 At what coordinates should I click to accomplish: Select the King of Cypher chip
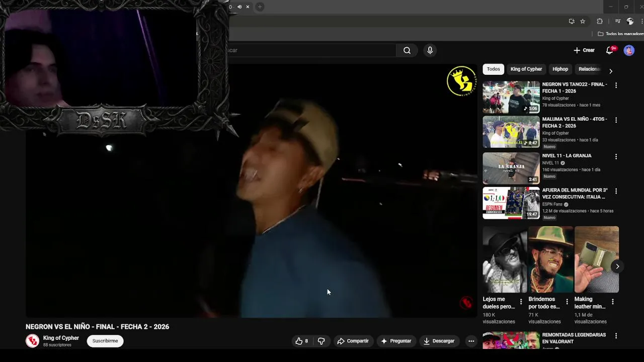(526, 69)
